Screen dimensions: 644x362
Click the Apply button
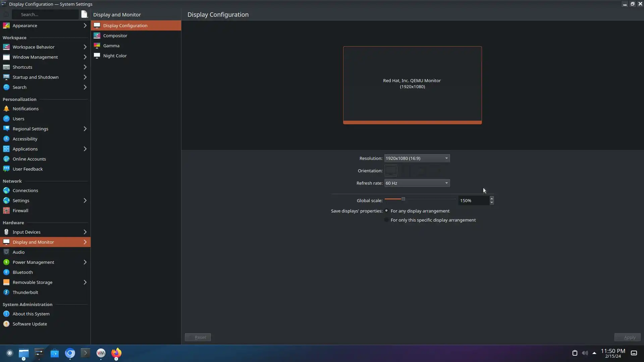point(627,337)
